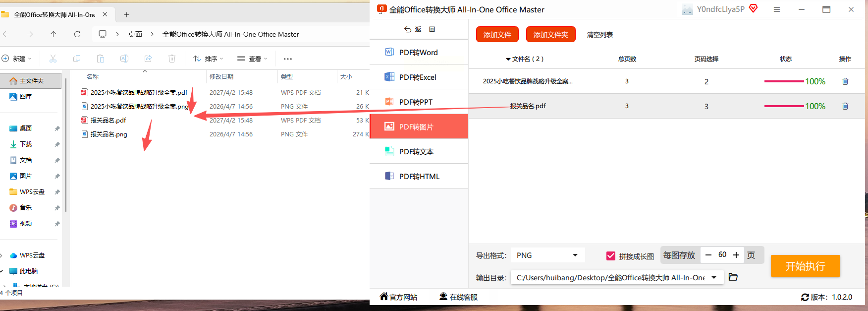The height and width of the screenshot is (311, 868).
Task: Click the Rename icon in Explorer toolbar
Action: tap(124, 59)
